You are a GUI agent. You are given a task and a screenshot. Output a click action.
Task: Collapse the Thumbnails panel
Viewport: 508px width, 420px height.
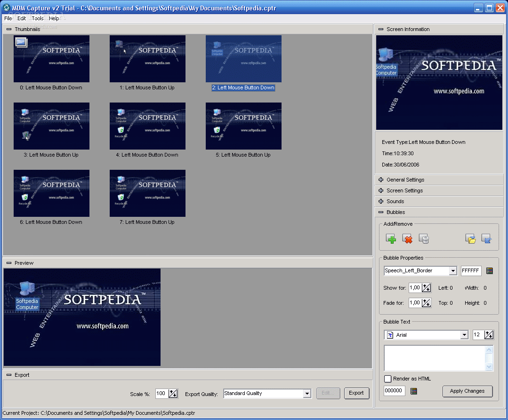pyautogui.click(x=9, y=29)
